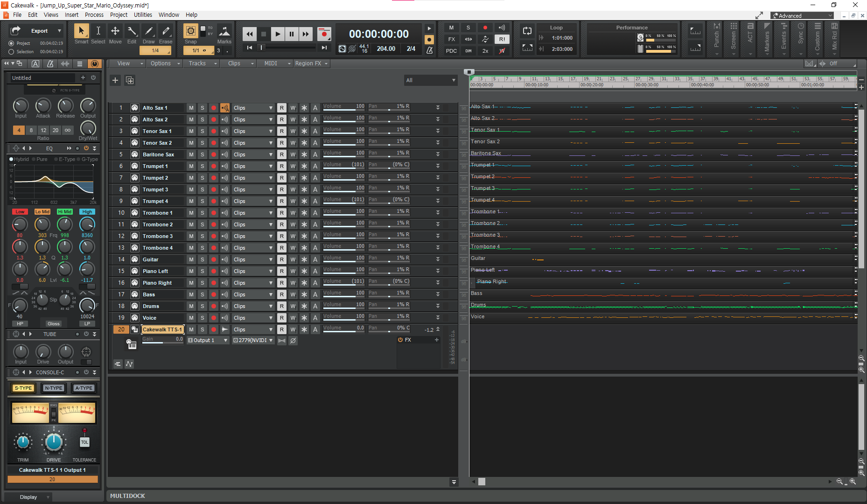867x504 pixels.
Task: Click the Go to End button
Action: click(324, 48)
